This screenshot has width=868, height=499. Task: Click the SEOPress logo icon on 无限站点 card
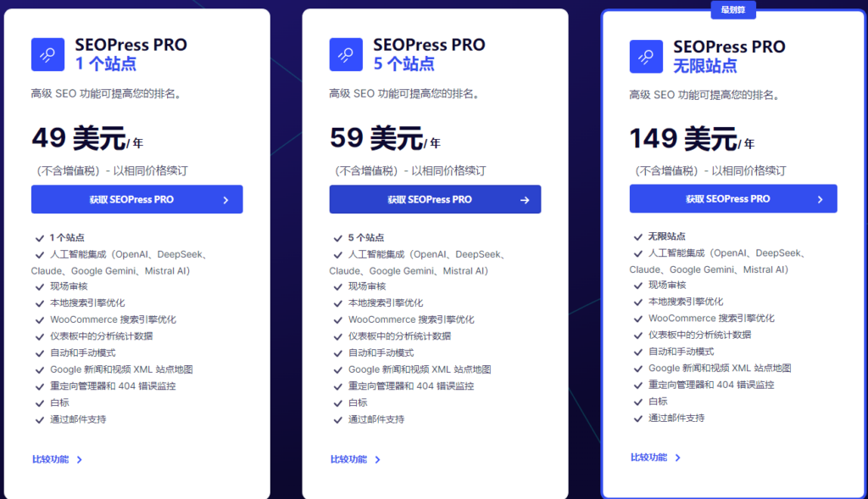click(x=646, y=57)
